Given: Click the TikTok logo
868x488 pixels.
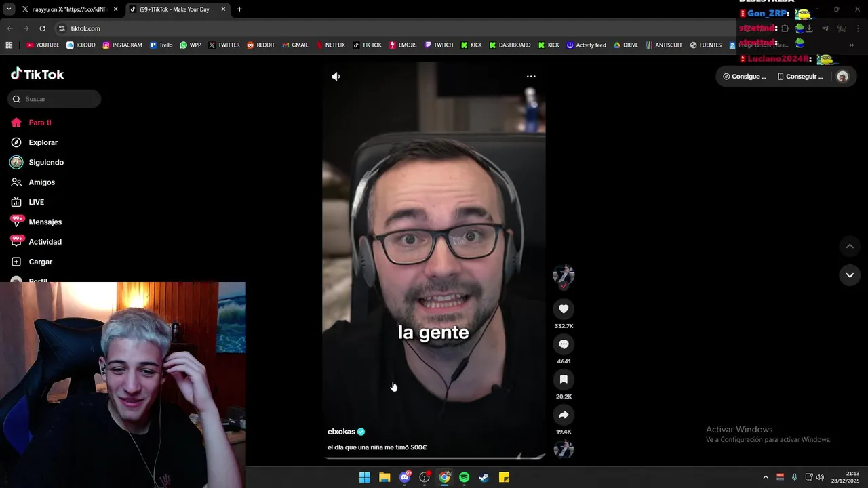Looking at the screenshot, I should [x=38, y=75].
